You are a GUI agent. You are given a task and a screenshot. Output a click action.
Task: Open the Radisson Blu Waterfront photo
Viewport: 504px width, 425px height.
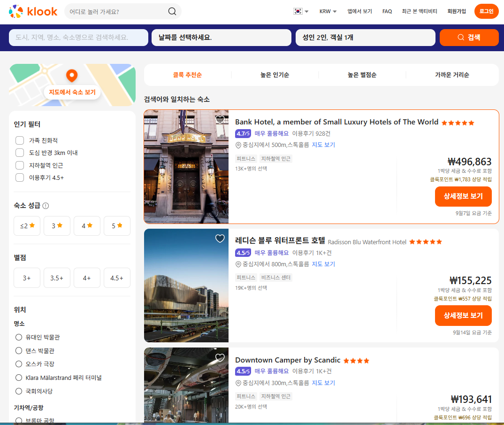pyautogui.click(x=186, y=286)
